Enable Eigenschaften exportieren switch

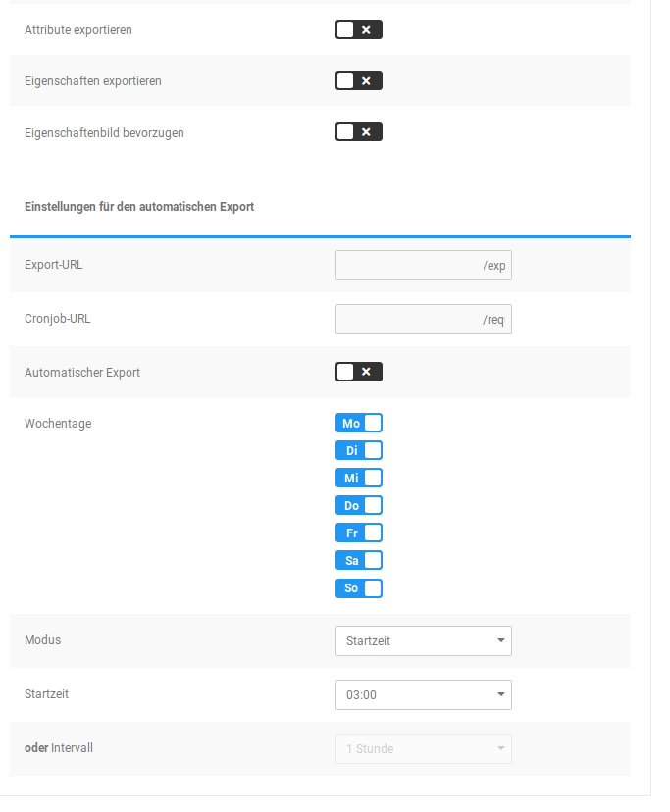358,81
